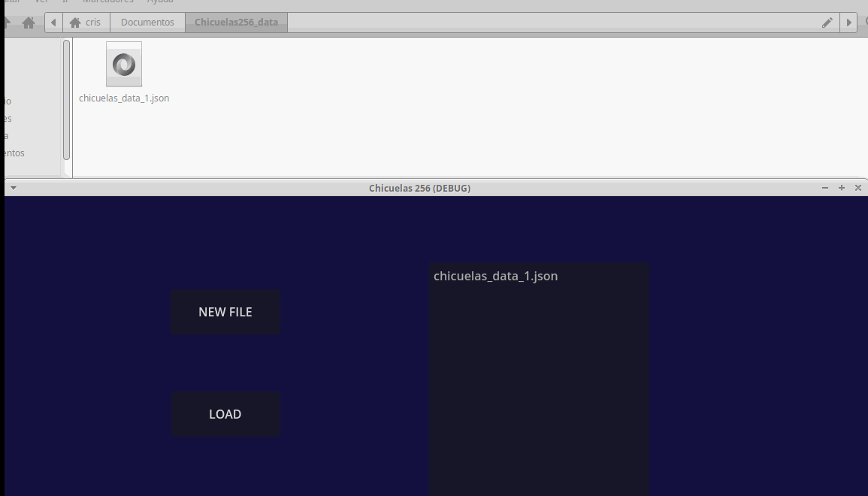Screen dimensions: 868x496
Task: Select the chicuelas_data_1.json file name label
Action: click(x=124, y=98)
